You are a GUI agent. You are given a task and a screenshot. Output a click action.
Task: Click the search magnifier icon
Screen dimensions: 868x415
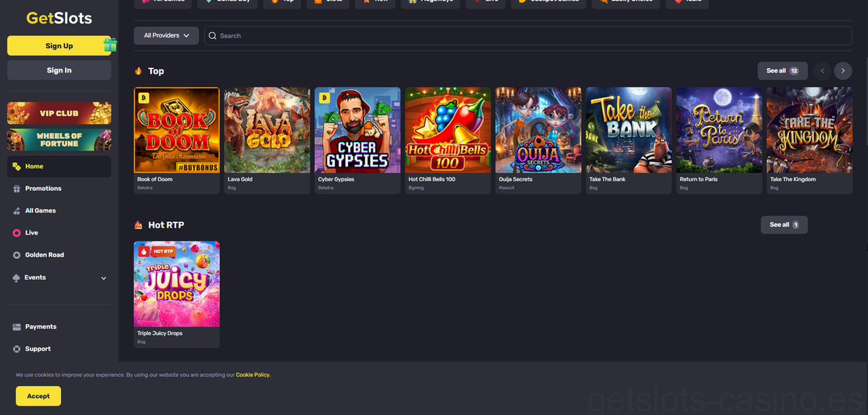click(x=213, y=35)
